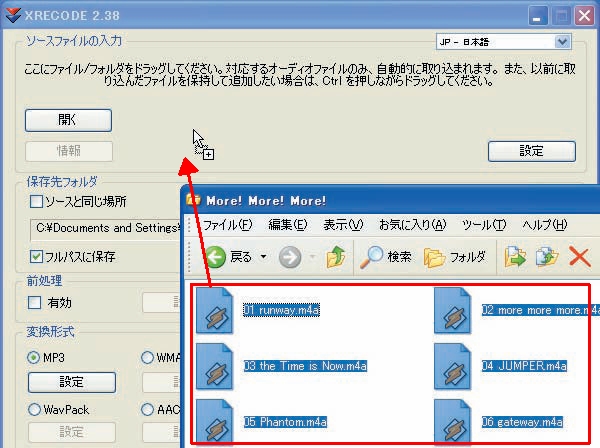Select the 01 runway.m4a file icon

pyautogui.click(x=214, y=311)
